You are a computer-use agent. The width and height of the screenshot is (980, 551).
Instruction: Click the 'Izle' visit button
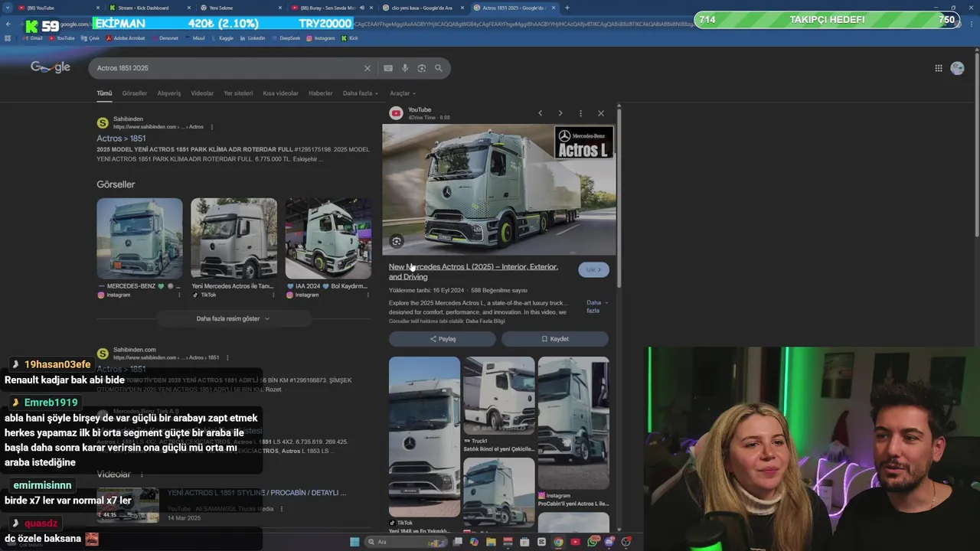click(594, 269)
